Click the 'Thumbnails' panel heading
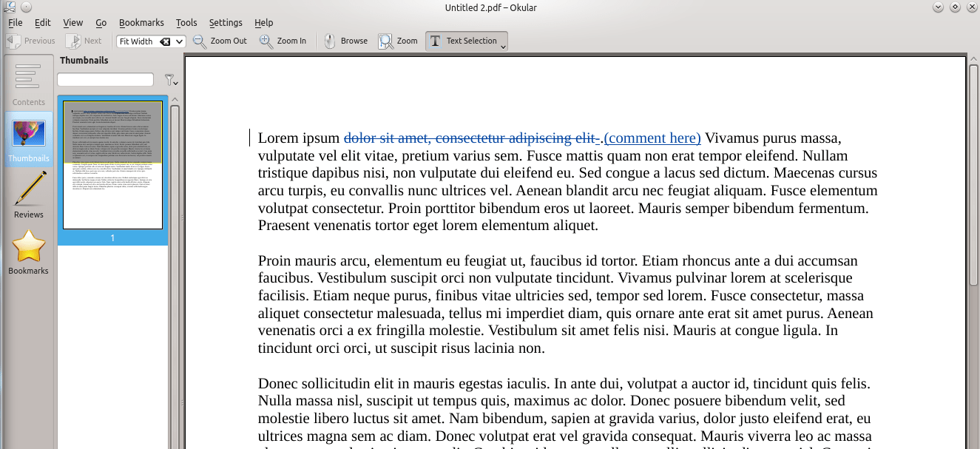Viewport: 980px width, 449px height. coord(84,61)
